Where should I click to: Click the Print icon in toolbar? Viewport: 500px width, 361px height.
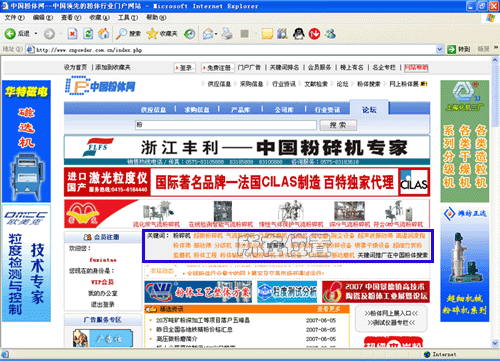pyautogui.click(x=227, y=34)
